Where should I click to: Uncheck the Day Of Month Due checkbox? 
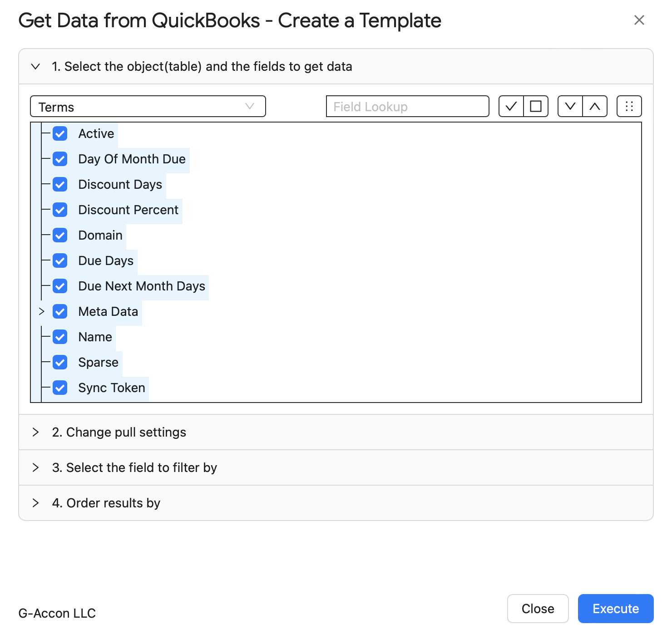(x=60, y=159)
